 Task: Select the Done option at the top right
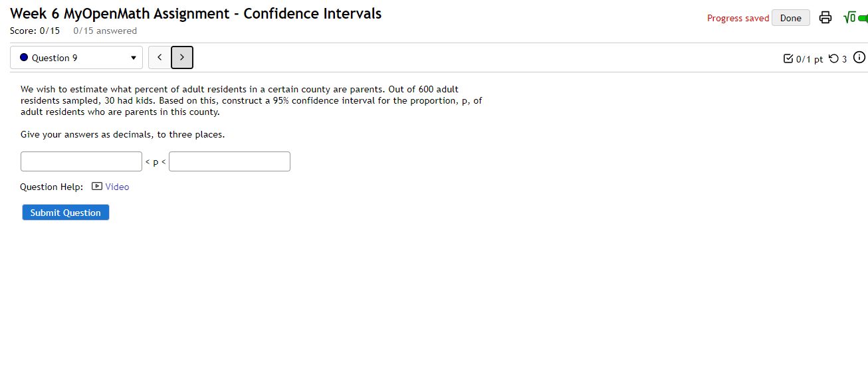pyautogui.click(x=790, y=18)
